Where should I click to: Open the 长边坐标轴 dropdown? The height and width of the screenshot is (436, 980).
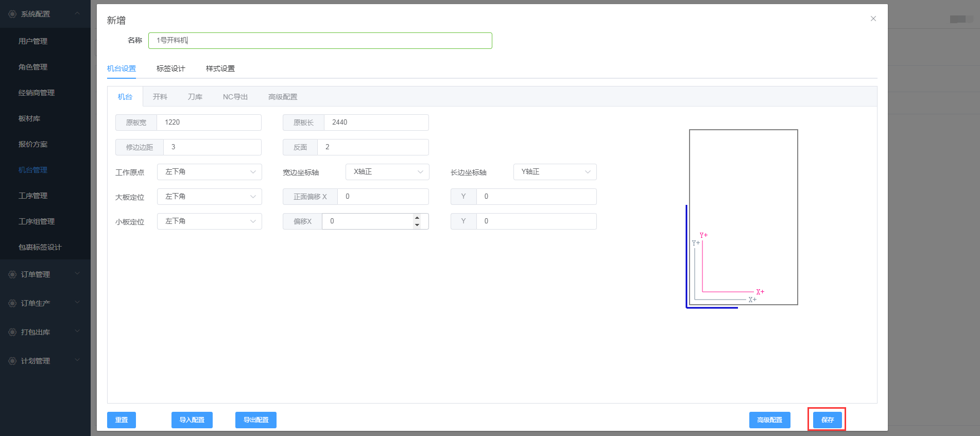(555, 172)
